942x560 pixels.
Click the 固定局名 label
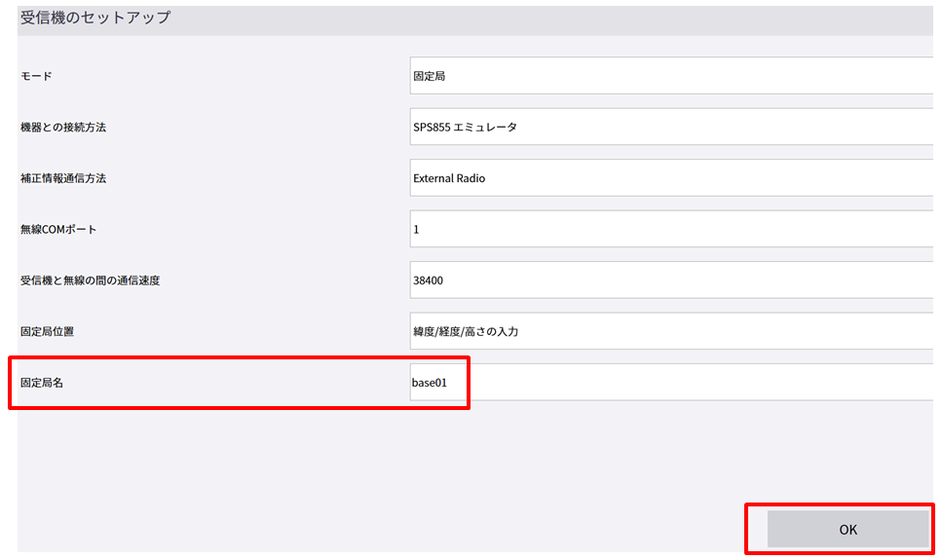click(42, 383)
